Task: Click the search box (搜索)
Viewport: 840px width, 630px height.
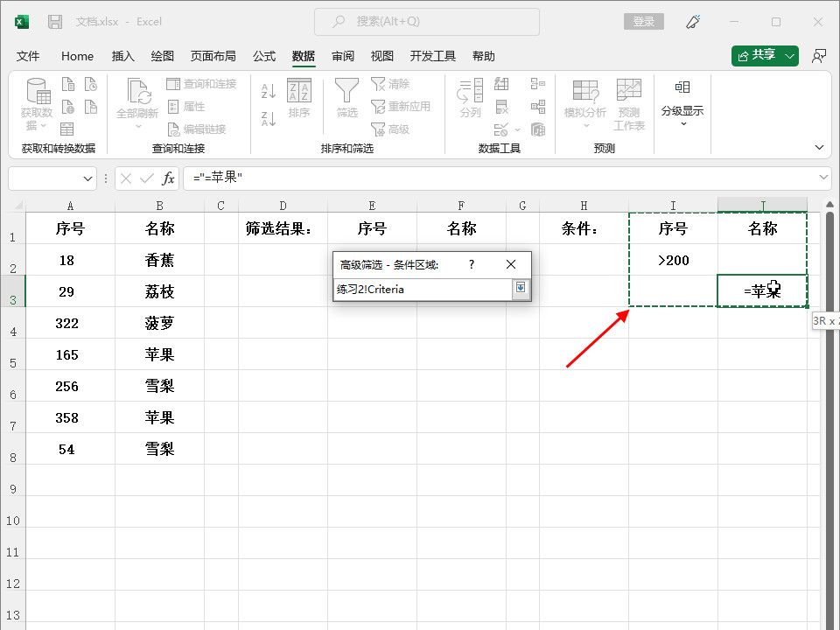Action: point(426,21)
